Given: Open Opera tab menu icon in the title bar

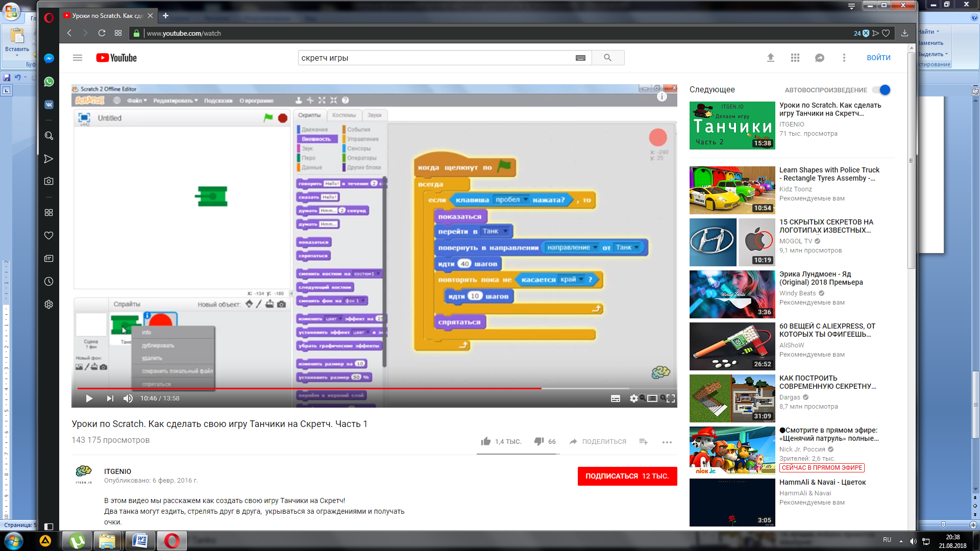Looking at the screenshot, I should click(x=851, y=6).
